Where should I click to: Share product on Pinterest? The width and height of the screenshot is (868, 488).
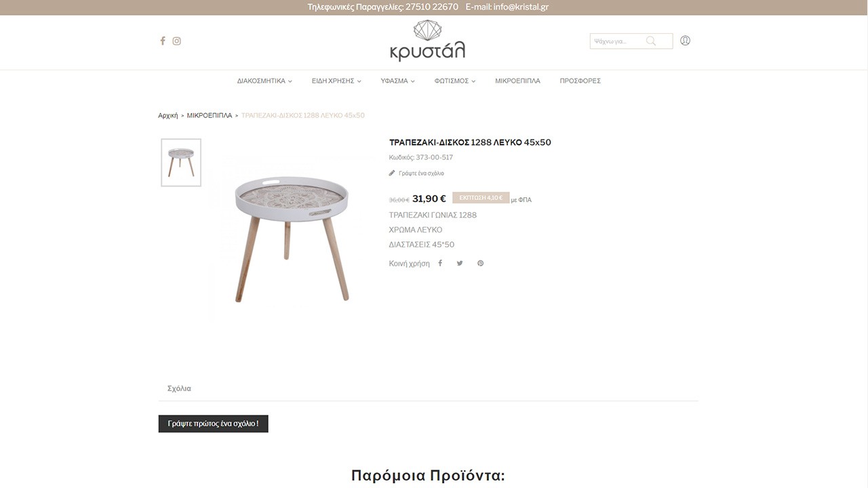point(480,263)
